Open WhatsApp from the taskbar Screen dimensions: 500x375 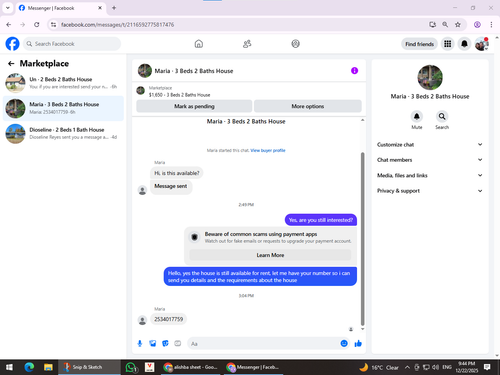131,367
